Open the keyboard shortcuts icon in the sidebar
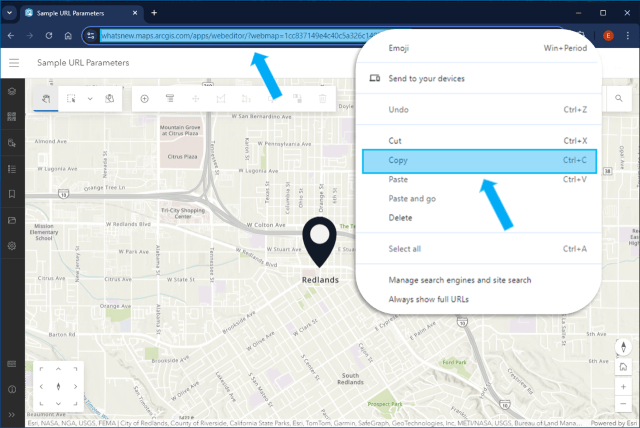 point(12,364)
